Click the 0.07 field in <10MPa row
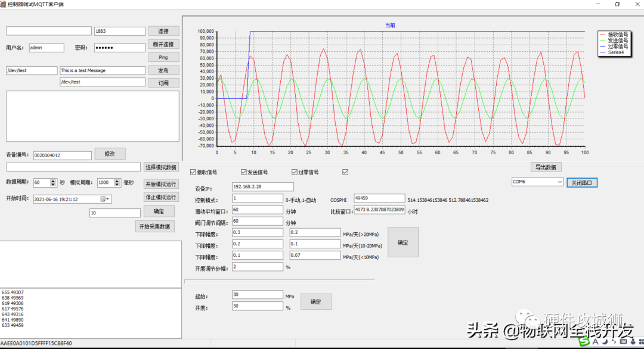The width and height of the screenshot is (644, 349). pyautogui.click(x=315, y=256)
